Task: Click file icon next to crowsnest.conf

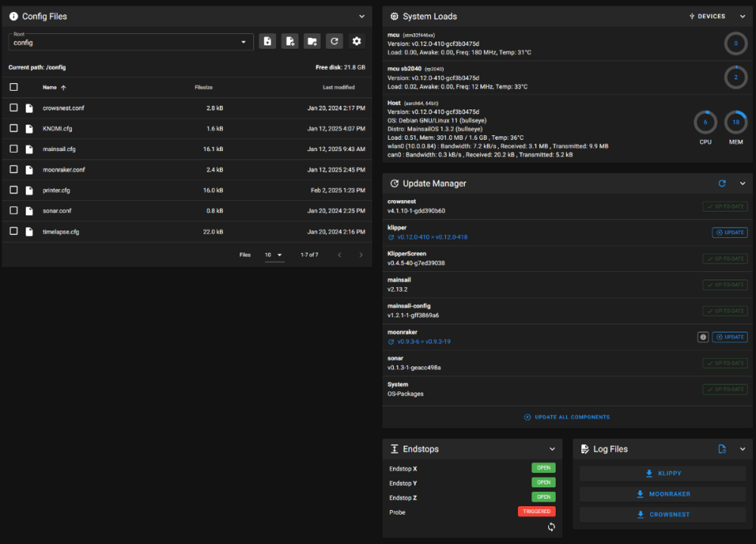Action: pyautogui.click(x=29, y=108)
